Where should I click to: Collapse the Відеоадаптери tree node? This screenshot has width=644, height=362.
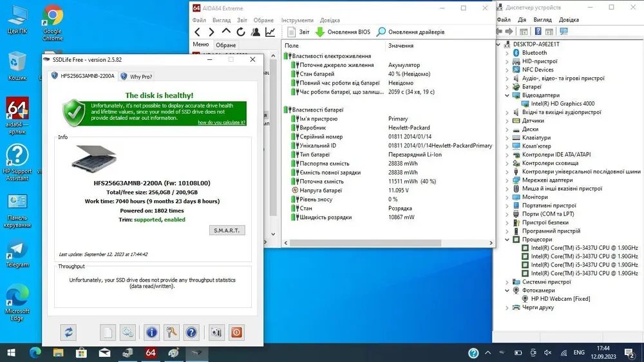[x=507, y=95]
